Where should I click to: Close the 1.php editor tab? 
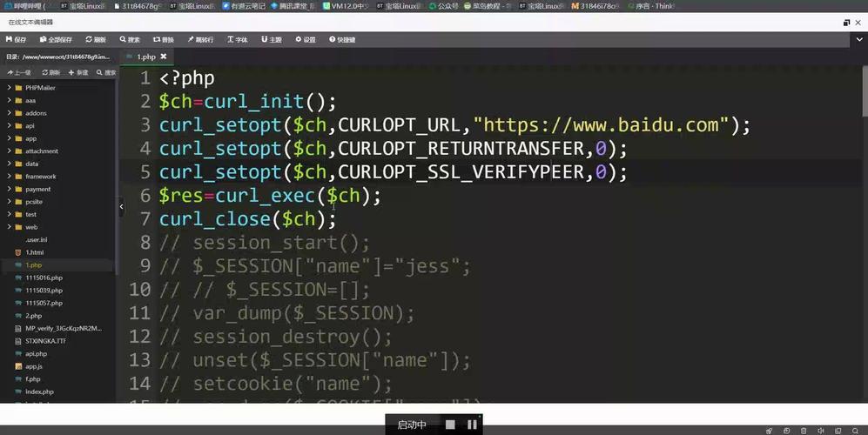point(164,57)
